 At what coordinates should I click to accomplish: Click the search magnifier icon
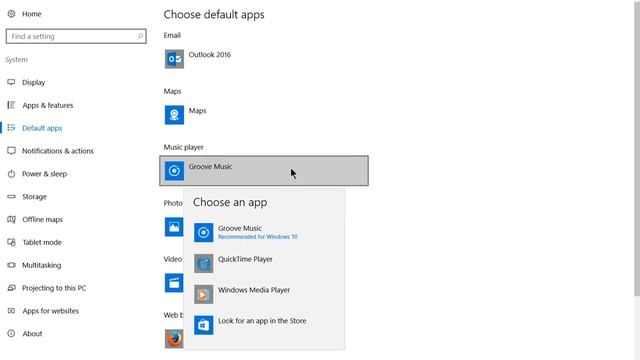click(x=140, y=36)
